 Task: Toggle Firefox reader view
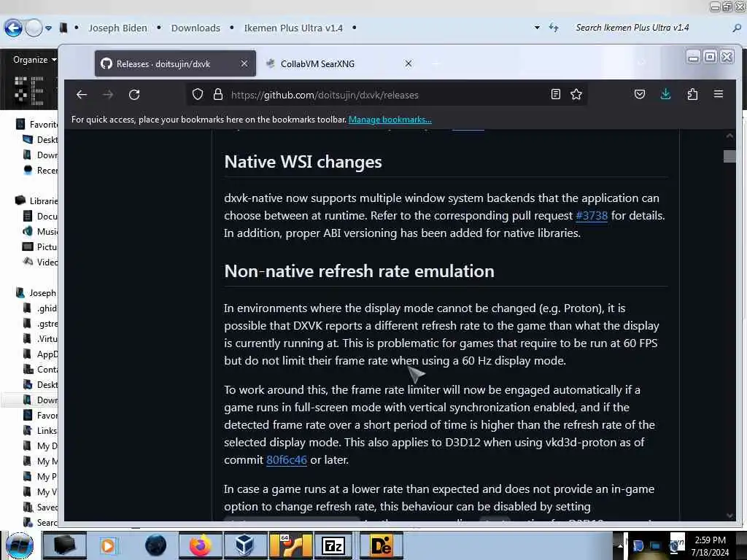tap(555, 94)
